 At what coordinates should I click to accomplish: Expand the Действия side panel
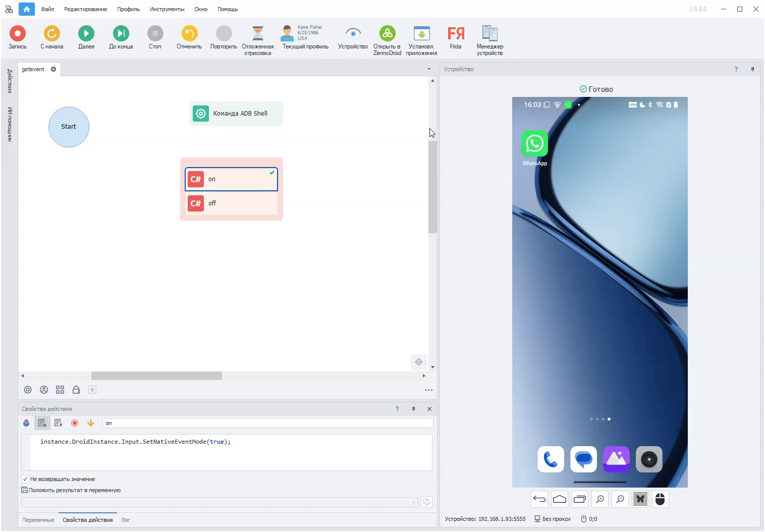pyautogui.click(x=10, y=81)
